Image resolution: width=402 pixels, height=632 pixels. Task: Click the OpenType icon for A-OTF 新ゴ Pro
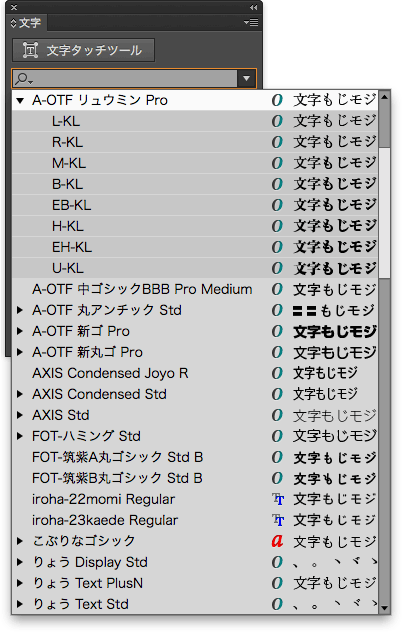pos(277,331)
